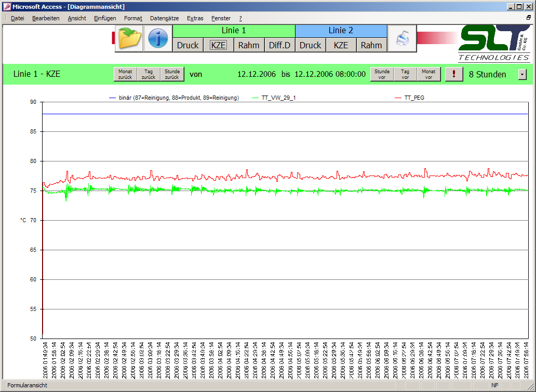
Task: Open the Extras menu
Action: pos(195,18)
